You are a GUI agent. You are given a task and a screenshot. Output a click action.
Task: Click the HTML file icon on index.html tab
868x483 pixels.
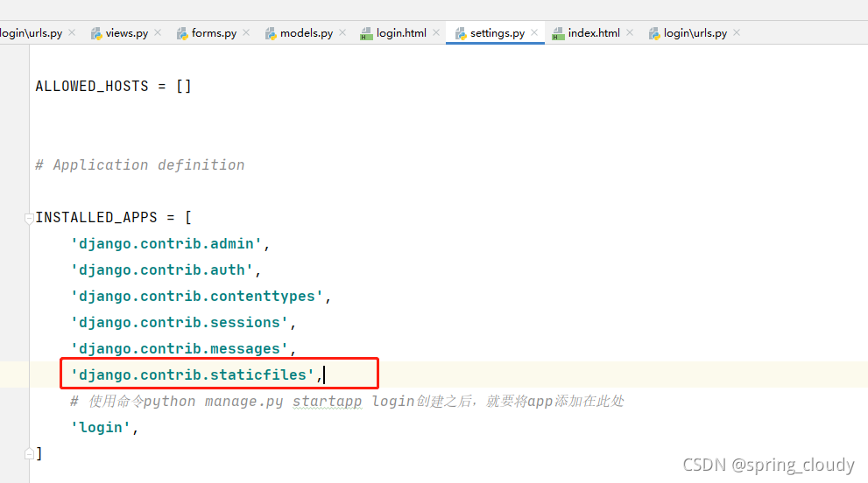tap(558, 34)
